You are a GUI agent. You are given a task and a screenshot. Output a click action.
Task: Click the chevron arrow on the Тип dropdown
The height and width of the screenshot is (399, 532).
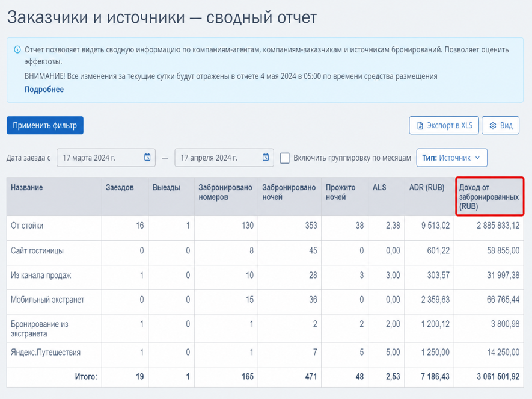[x=478, y=158]
